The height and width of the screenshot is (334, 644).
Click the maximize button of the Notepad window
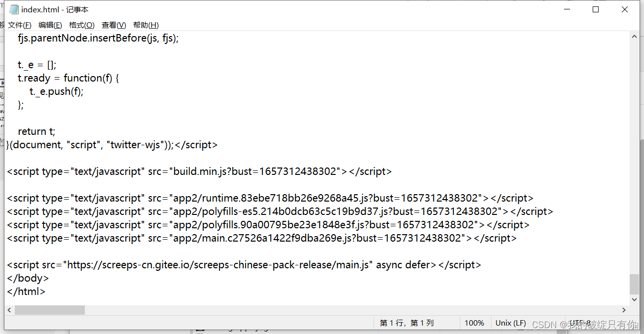595,9
